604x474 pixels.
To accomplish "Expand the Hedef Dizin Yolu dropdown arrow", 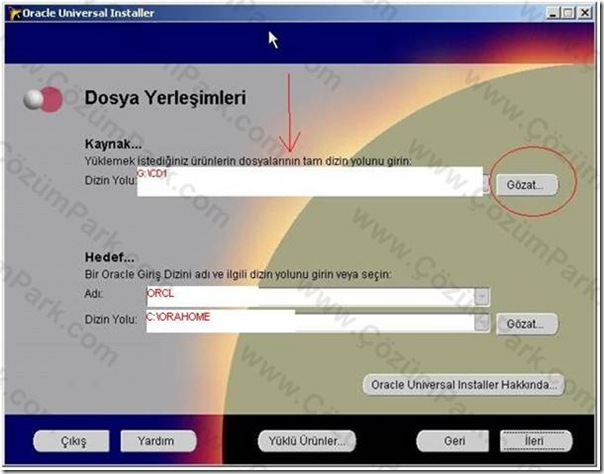I will pyautogui.click(x=482, y=323).
